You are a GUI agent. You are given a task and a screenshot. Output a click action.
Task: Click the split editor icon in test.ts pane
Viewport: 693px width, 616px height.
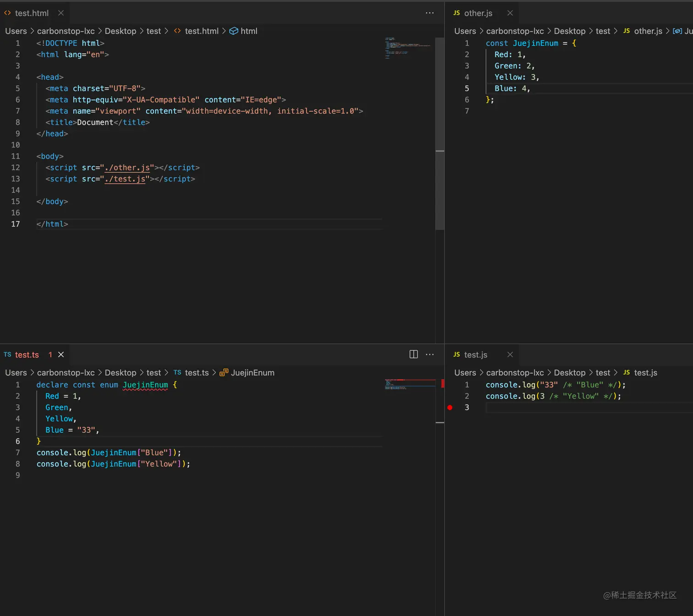413,354
